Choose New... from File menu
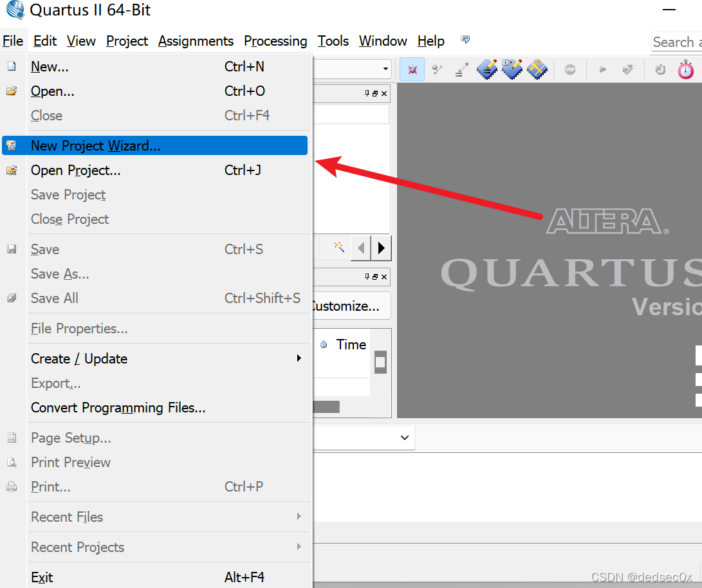This screenshot has height=588, width=702. (155, 66)
